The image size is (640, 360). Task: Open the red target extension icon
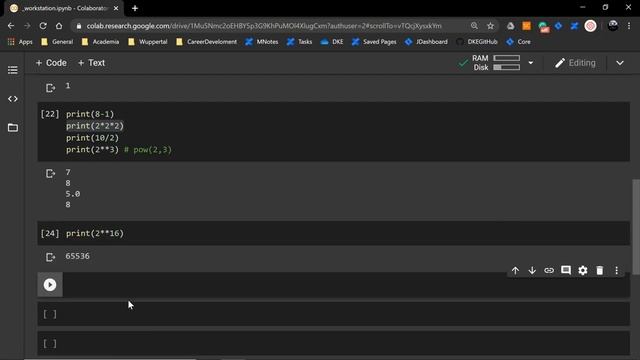click(590, 26)
